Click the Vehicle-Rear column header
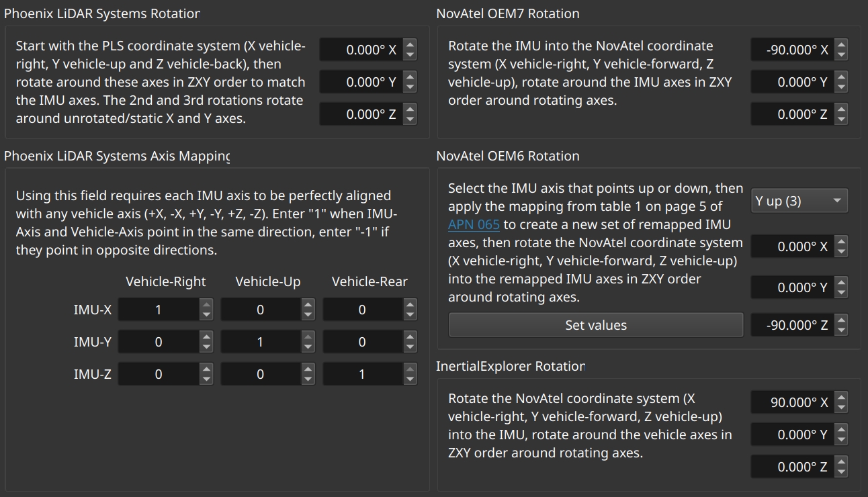 370,282
